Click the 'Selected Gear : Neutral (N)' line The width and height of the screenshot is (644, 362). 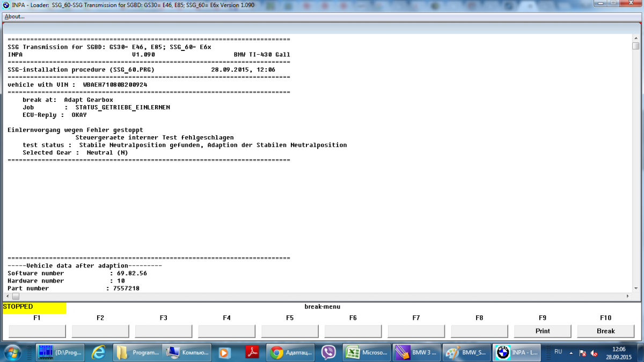76,152
